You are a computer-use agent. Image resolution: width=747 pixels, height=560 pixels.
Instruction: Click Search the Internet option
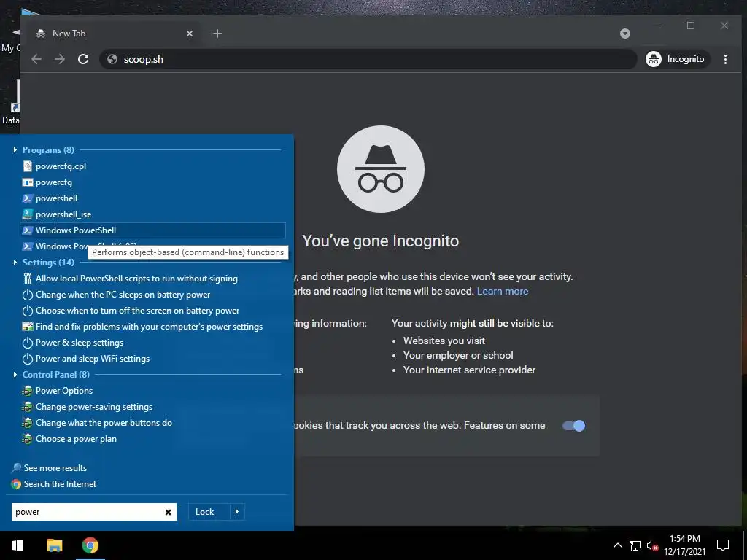pyautogui.click(x=54, y=484)
